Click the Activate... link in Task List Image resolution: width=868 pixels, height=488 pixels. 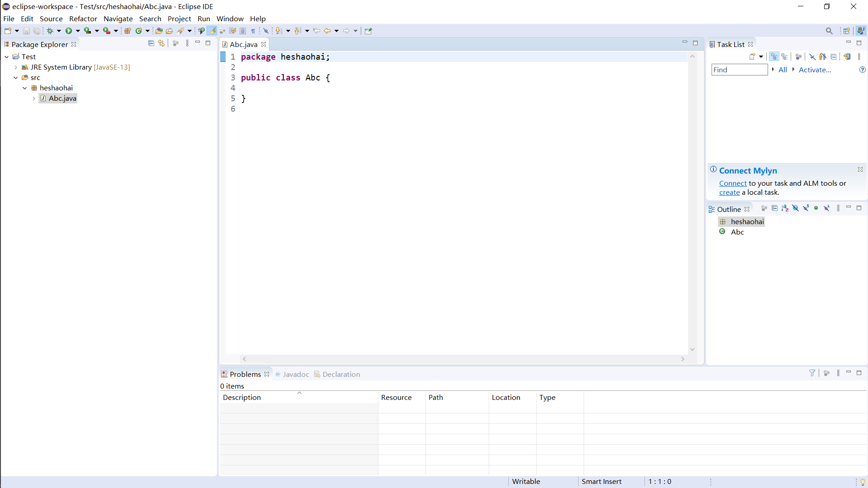click(815, 70)
